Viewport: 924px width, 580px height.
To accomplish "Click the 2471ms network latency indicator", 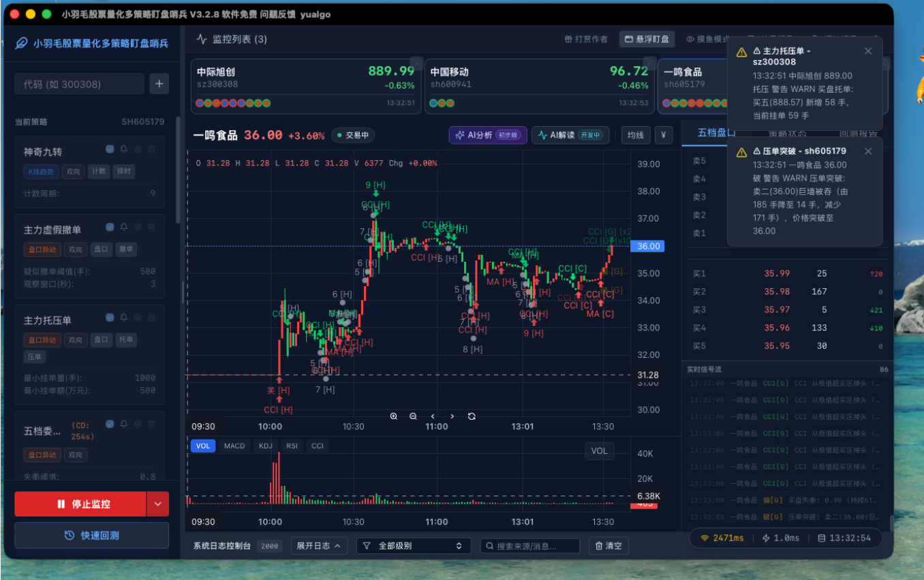I will click(x=722, y=538).
